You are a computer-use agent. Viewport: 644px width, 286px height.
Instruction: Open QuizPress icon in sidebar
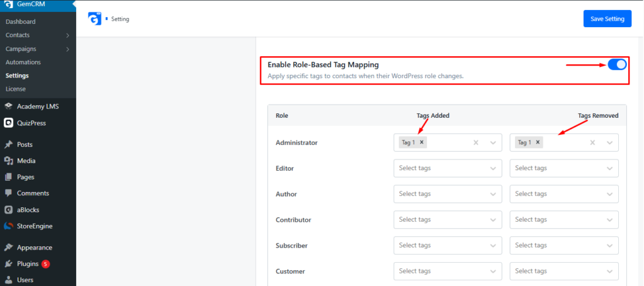pyautogui.click(x=8, y=123)
